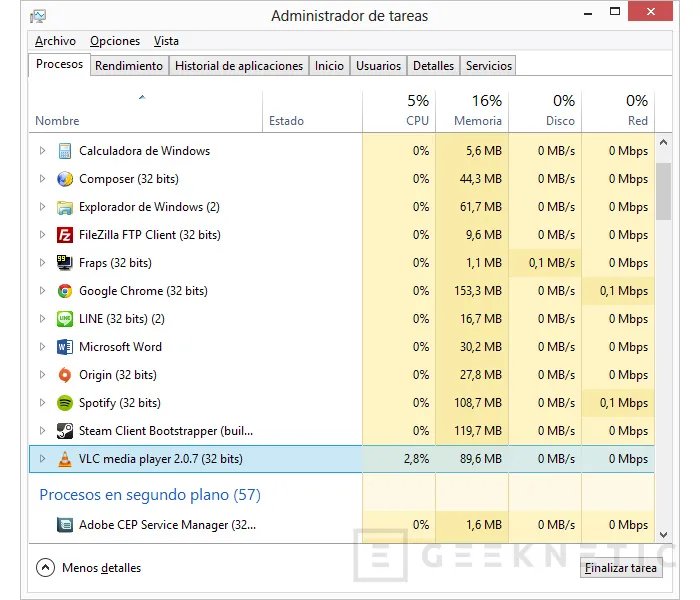Viewport: 700px width, 600px height.
Task: Maximize the Administrador de tareas window
Action: pos(615,12)
